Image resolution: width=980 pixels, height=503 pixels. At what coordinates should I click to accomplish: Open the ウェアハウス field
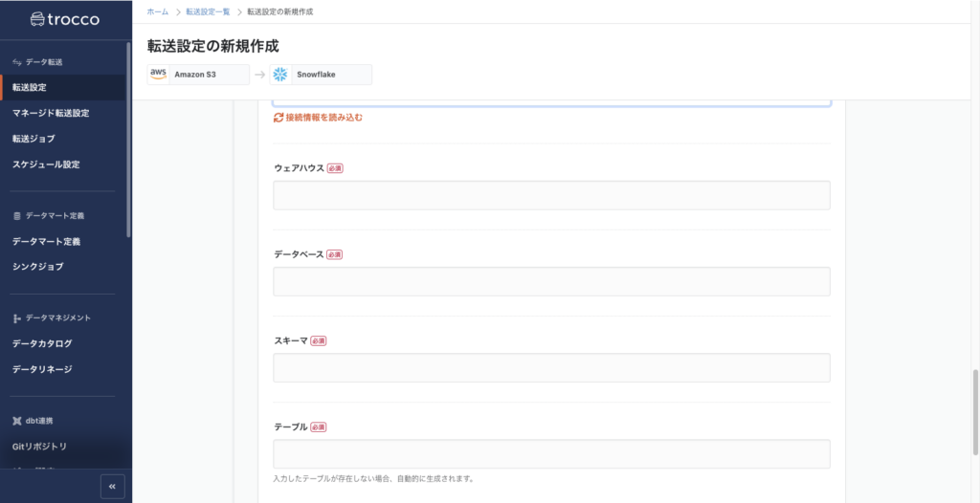click(x=551, y=195)
